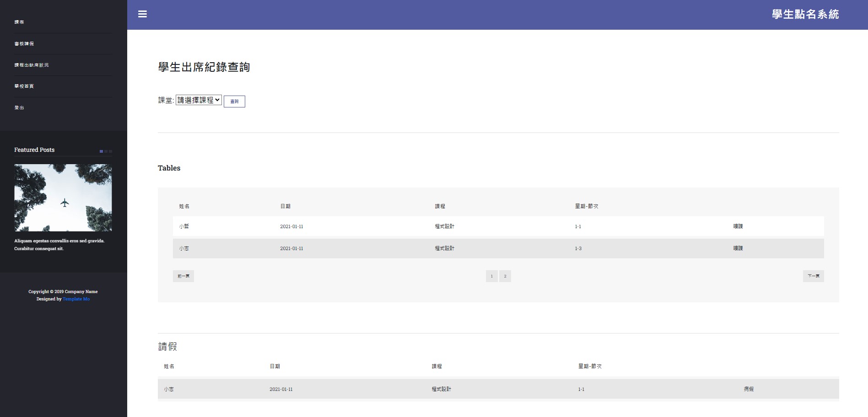Click the 姓名 header in Tables section
This screenshot has height=417, width=868.
coord(184,206)
